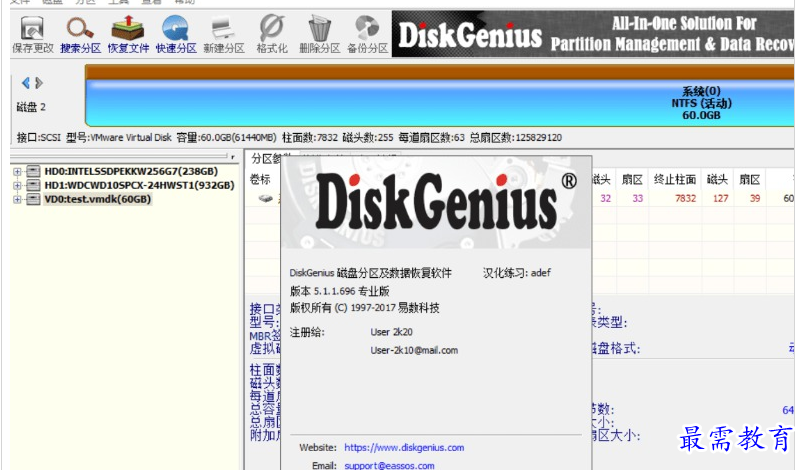Viewport: 801px width, 470px height.
Task: Click the 终止柱面 column header
Action: (675, 179)
